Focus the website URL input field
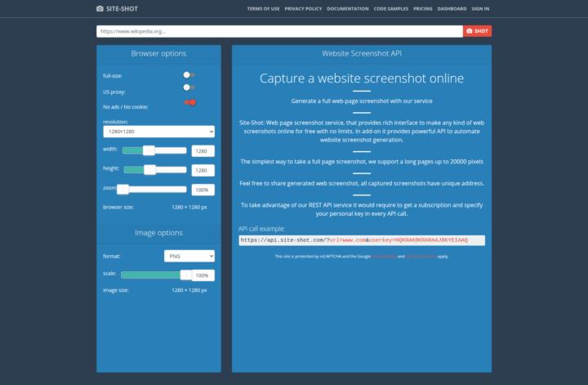588x385 pixels. pos(279,31)
